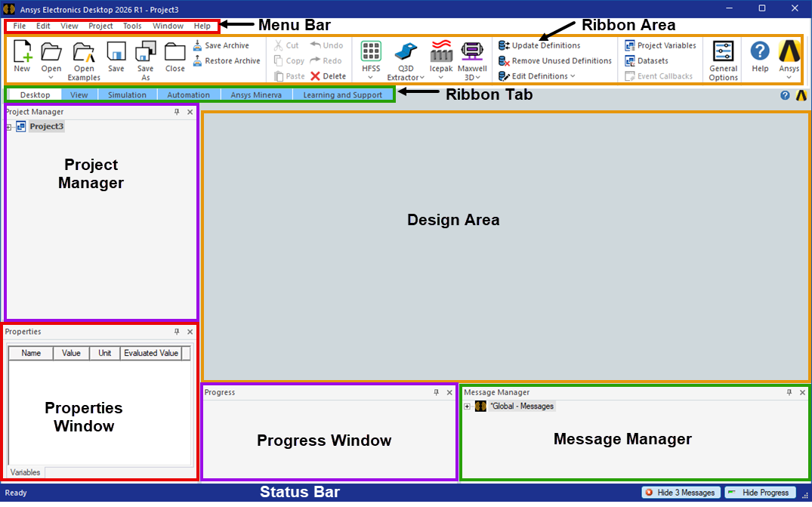Click the Name column header in Properties
This screenshot has width=812, height=507.
(x=31, y=353)
